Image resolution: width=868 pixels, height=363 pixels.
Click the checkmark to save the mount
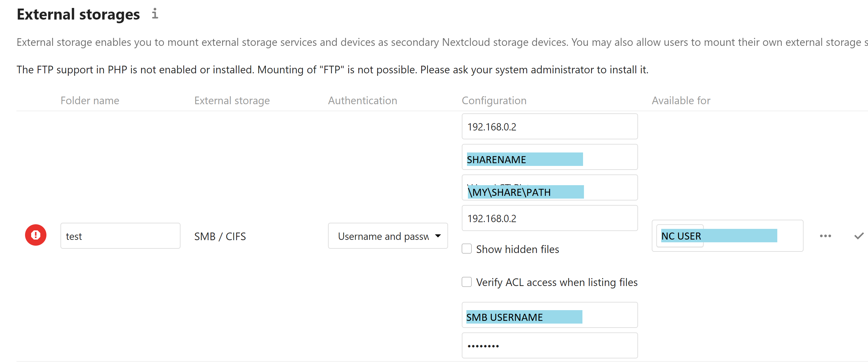click(x=859, y=236)
